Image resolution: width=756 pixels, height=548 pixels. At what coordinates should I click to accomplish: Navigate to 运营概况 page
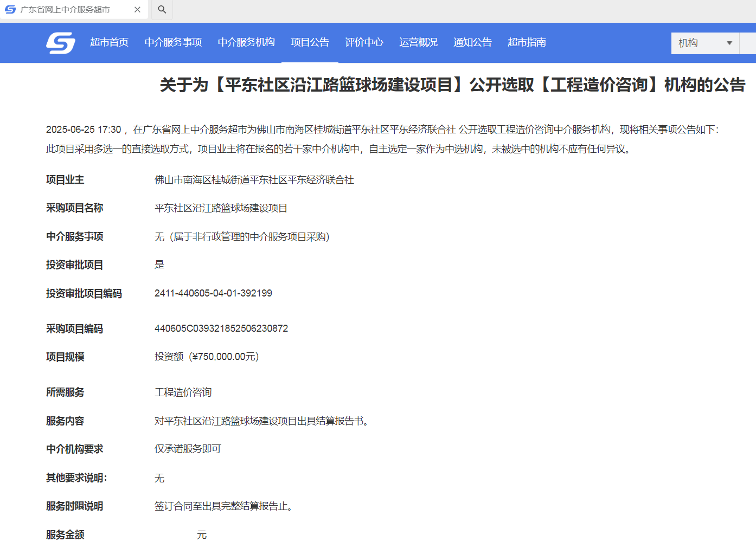[418, 42]
